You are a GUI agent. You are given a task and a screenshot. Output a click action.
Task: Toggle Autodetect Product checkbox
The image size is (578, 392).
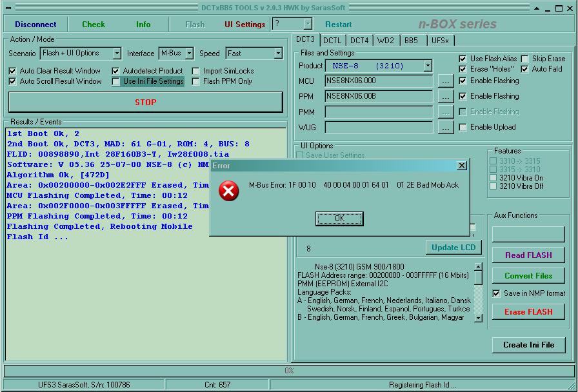click(115, 71)
